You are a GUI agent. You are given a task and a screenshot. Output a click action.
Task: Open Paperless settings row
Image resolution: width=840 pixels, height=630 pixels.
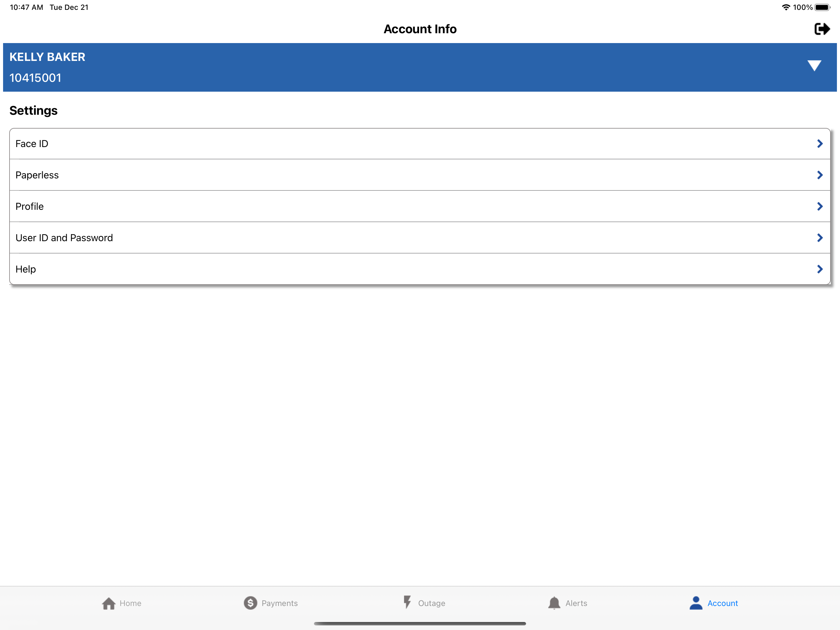[420, 175]
